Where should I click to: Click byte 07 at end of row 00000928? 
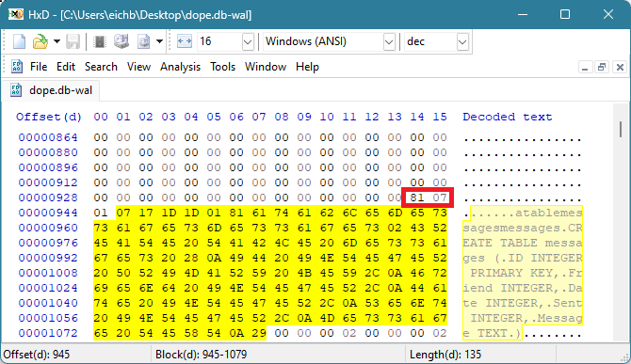[440, 198]
